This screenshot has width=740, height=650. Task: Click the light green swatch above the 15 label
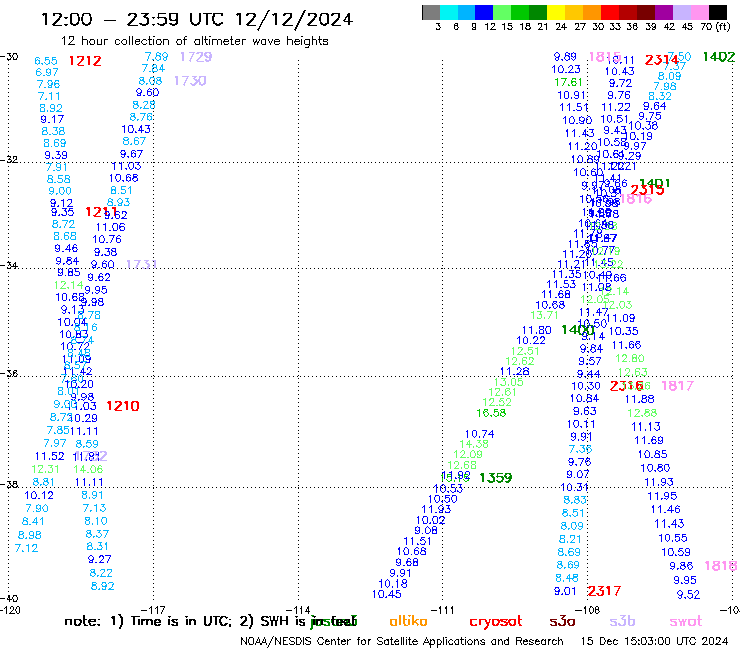[x=502, y=12]
